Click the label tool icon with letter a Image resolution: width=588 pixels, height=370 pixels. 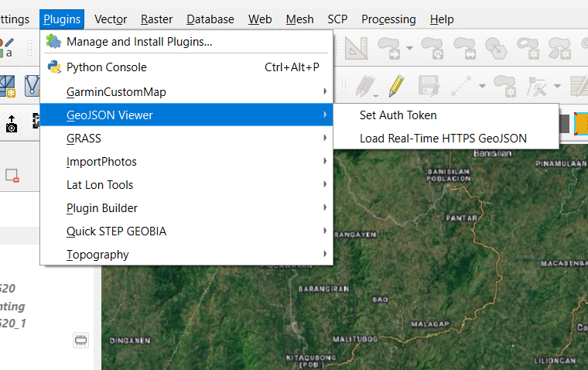pos(8,48)
